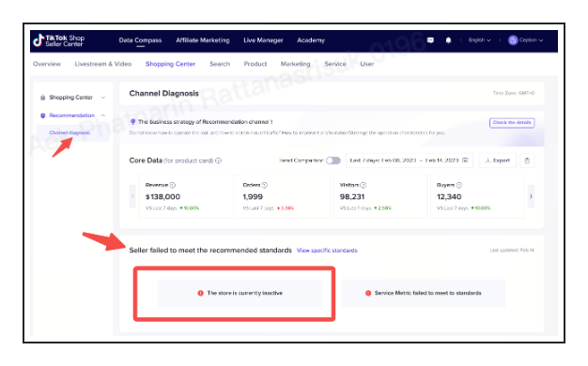
Task: Click the Export button
Action: pos(497,160)
